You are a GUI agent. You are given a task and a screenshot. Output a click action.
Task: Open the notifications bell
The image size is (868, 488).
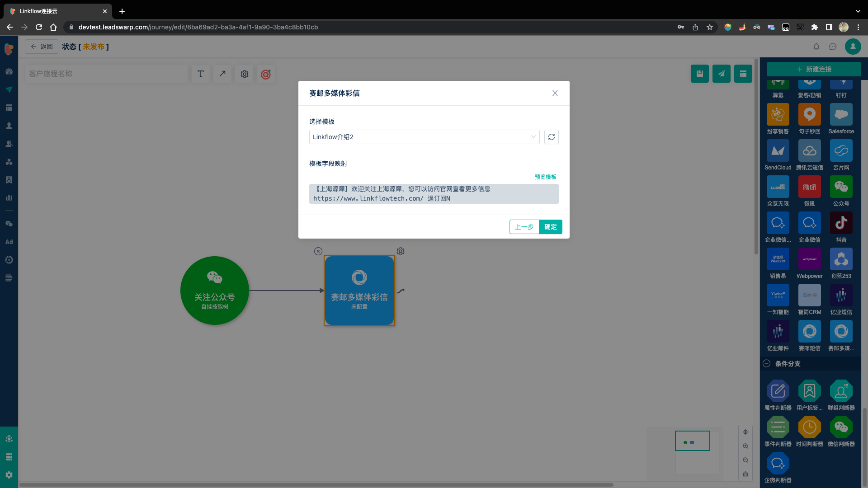click(x=816, y=47)
